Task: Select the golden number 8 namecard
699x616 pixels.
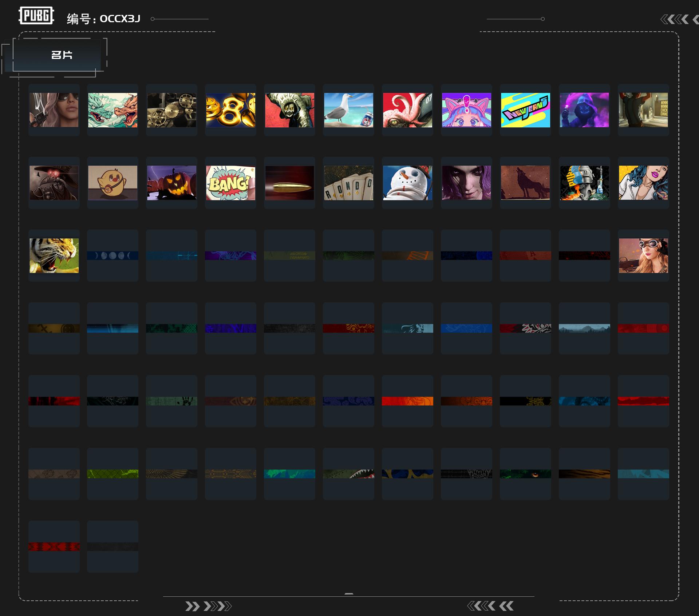Action: 230,110
